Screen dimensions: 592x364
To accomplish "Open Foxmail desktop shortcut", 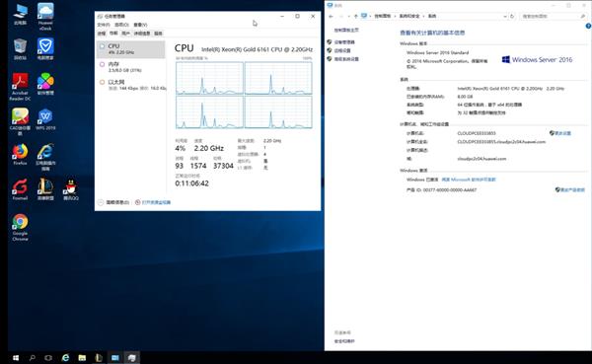I will (20, 189).
